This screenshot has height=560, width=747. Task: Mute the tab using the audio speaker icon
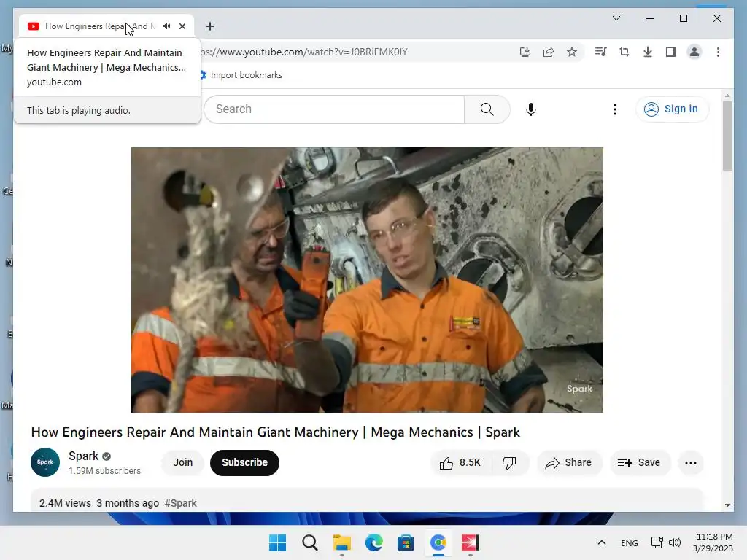tap(167, 26)
